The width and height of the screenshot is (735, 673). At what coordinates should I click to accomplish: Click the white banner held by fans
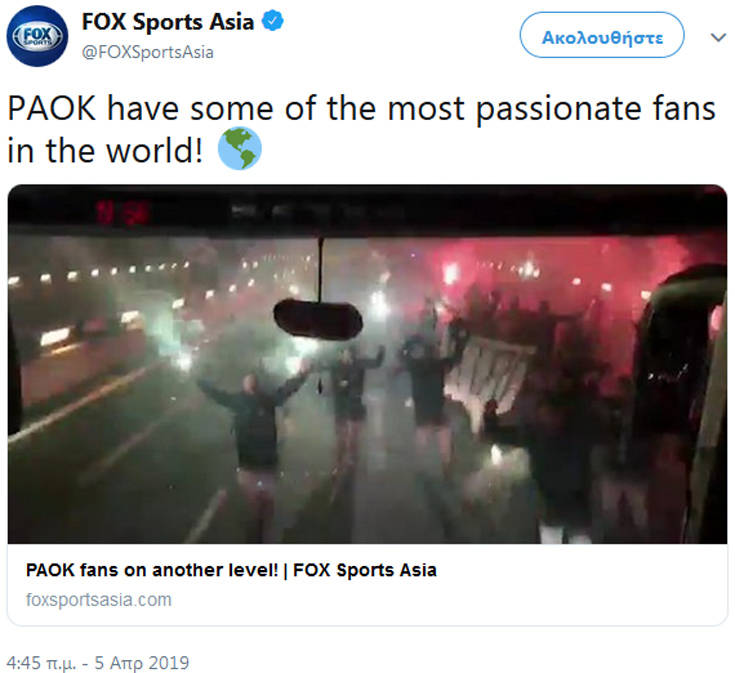tap(488, 375)
